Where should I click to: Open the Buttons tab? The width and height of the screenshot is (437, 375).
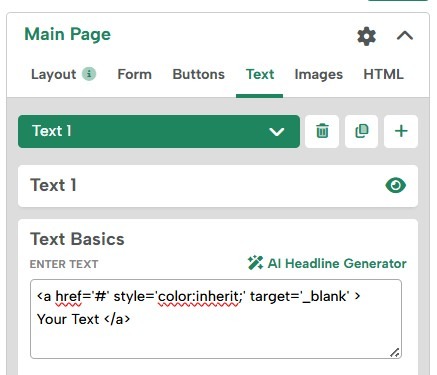point(198,74)
